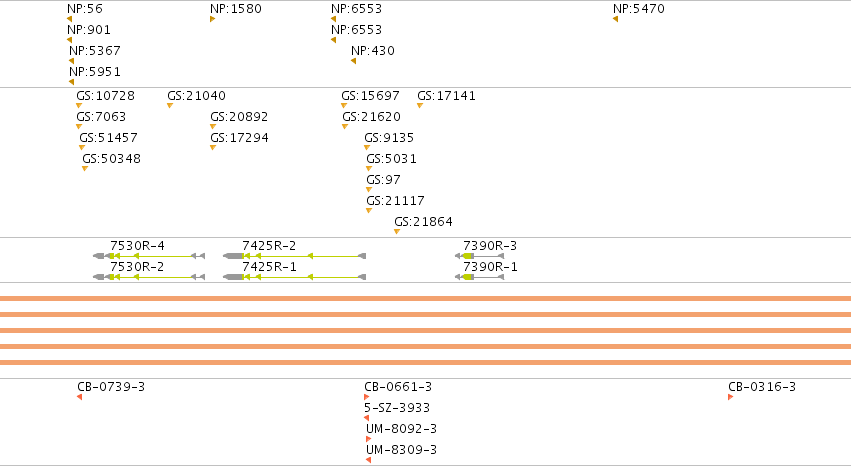Image resolution: width=851 pixels, height=466 pixels.
Task: Select the 7390R-1 transcript label
Action: coord(490,267)
